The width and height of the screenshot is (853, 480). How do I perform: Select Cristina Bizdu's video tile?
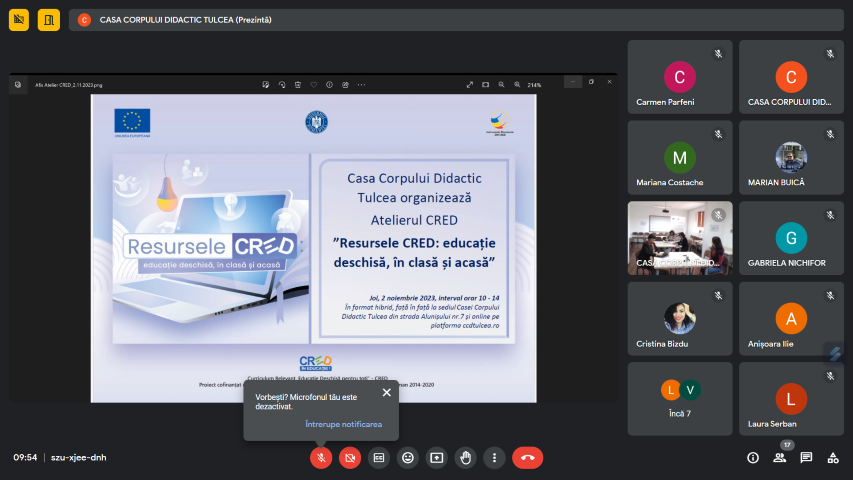click(x=679, y=318)
